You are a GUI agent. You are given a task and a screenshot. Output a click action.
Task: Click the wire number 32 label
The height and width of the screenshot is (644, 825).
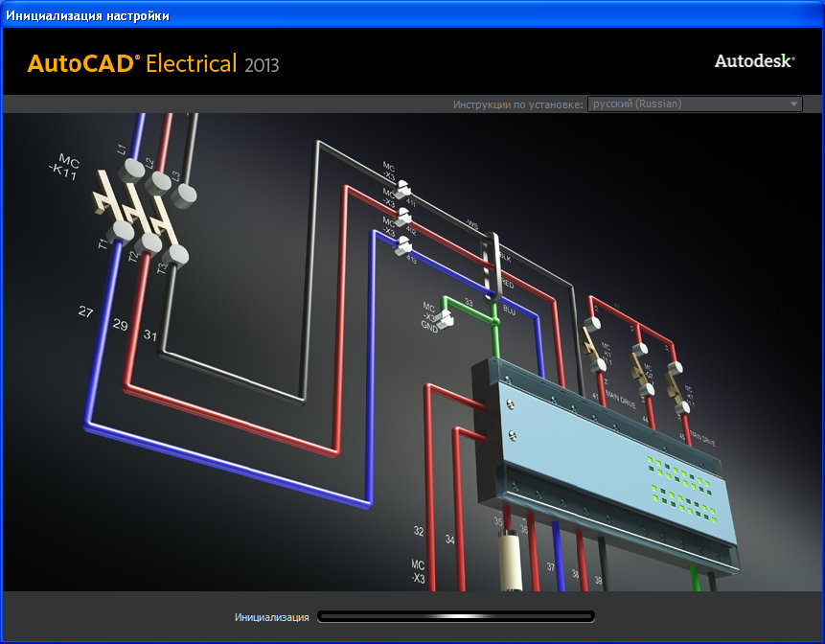click(x=419, y=530)
